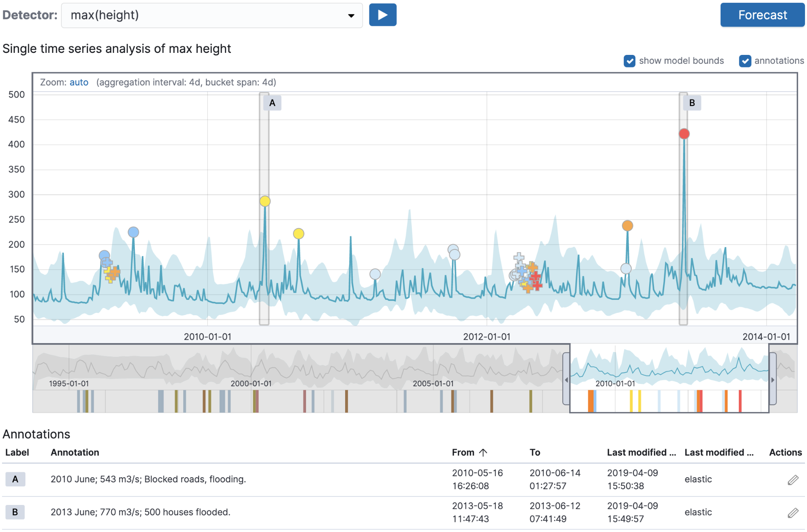Click the Forecast button
The height and width of the screenshot is (532, 807).
[x=762, y=15]
